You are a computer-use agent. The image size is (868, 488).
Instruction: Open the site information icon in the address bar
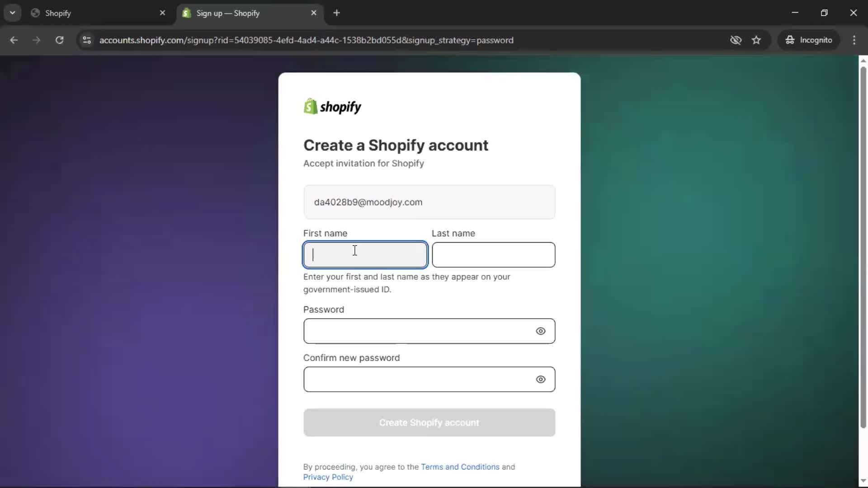[x=87, y=40]
